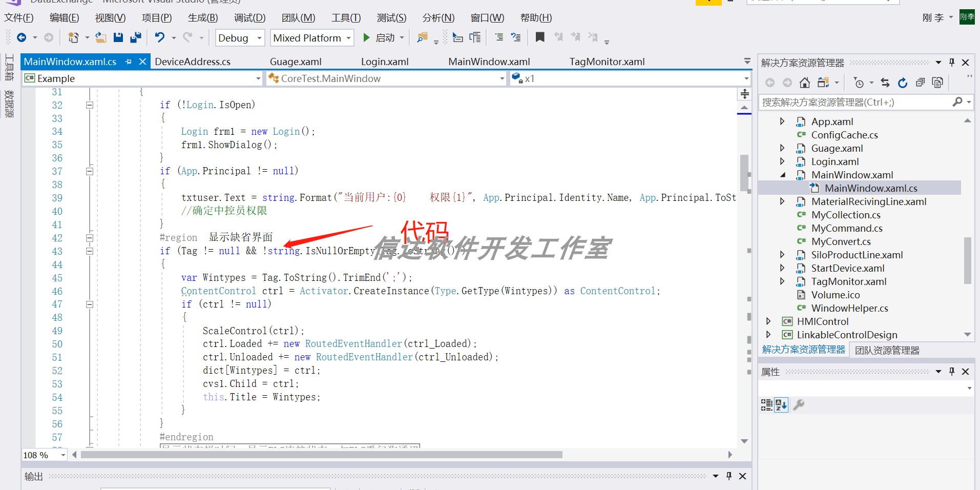Screen dimensions: 980x490
Task: Open the 工具箱 side panel tab
Action: 9,67
